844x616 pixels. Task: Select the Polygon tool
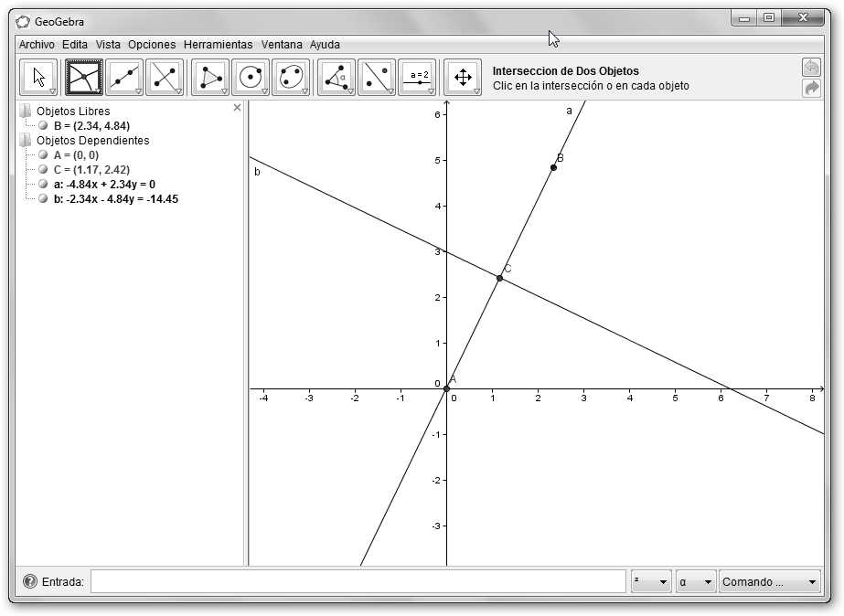(x=209, y=78)
